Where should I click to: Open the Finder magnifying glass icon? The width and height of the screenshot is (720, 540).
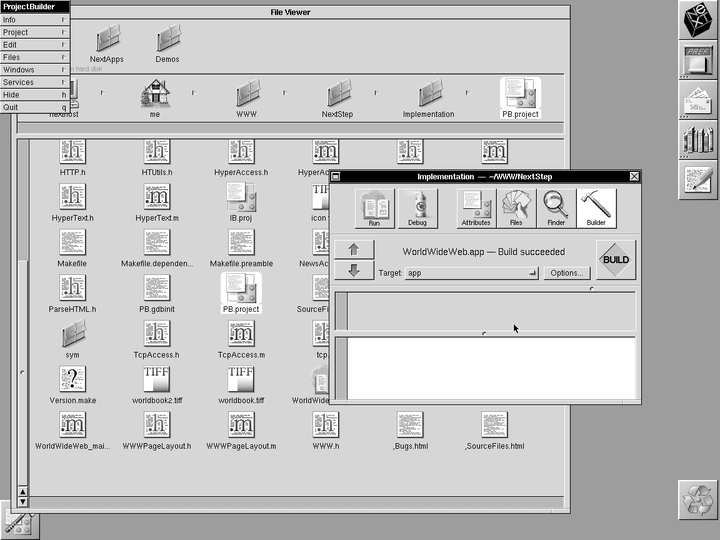[x=556, y=208]
